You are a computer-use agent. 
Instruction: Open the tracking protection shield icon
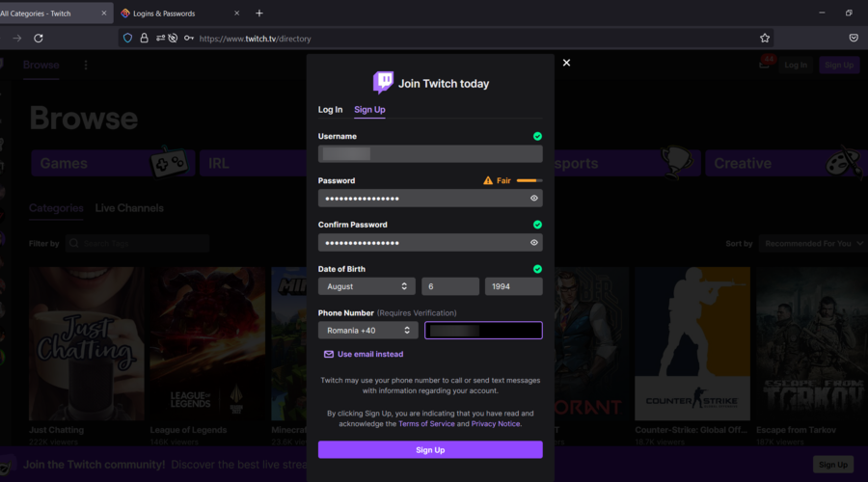click(128, 39)
